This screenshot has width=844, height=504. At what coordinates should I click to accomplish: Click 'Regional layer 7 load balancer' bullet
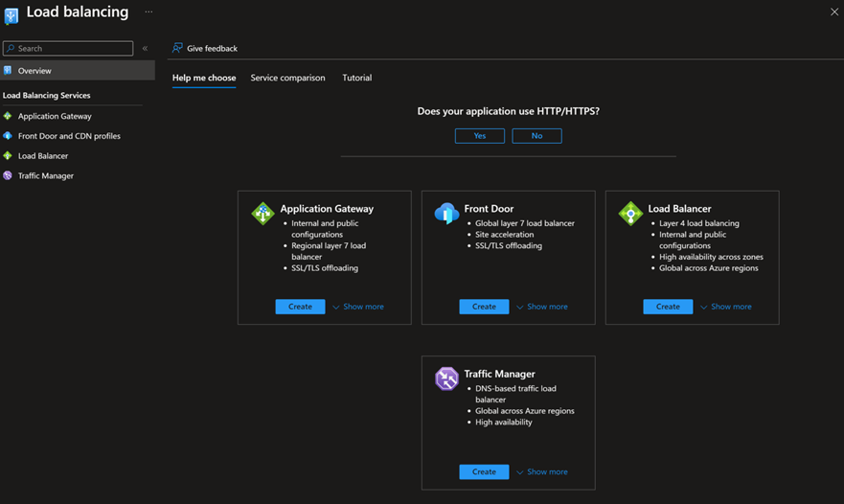click(x=329, y=251)
